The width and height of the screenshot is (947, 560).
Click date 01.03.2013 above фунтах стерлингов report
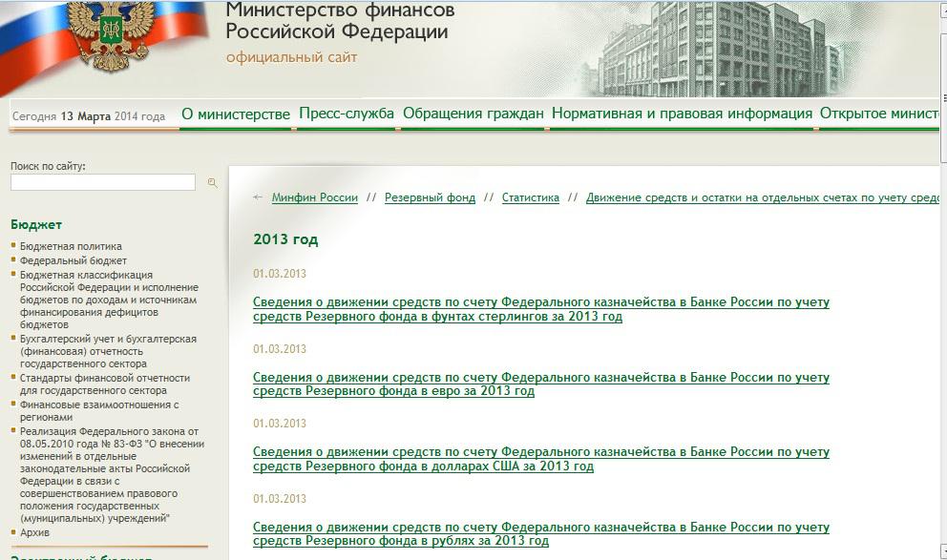tap(280, 274)
